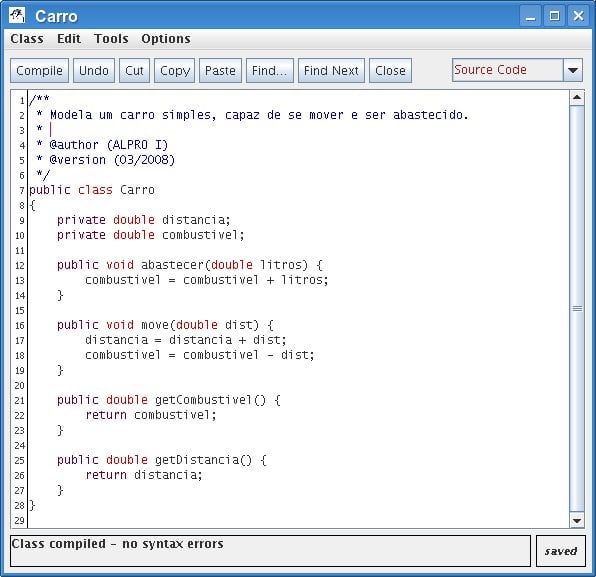Click the Paste toolbar button
Image resolution: width=596 pixels, height=577 pixels.
(220, 71)
